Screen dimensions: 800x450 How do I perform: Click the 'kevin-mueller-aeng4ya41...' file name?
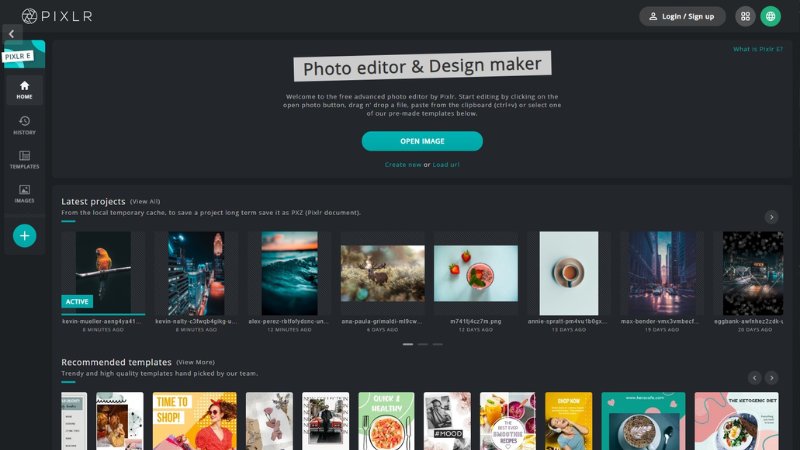[x=102, y=321]
